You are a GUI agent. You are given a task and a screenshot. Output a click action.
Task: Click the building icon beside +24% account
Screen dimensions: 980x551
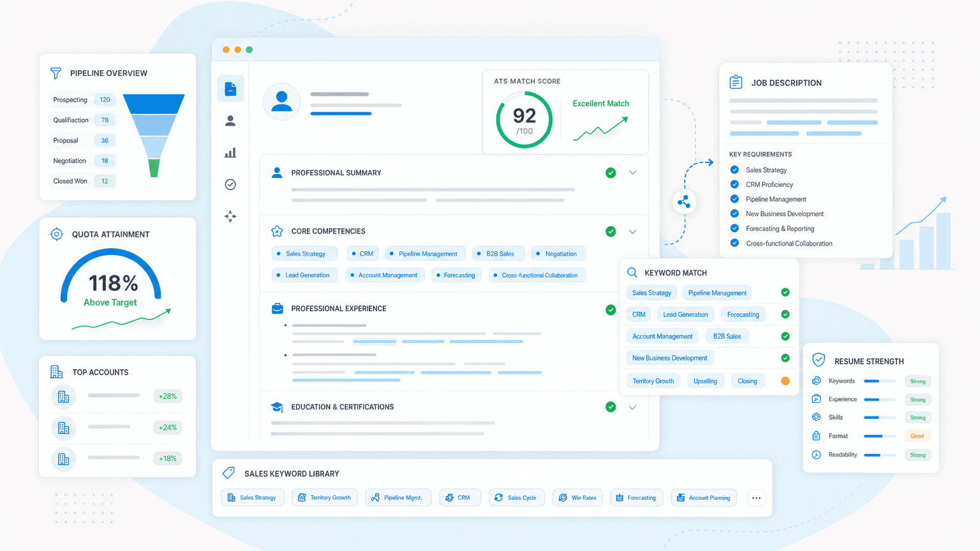pyautogui.click(x=64, y=428)
